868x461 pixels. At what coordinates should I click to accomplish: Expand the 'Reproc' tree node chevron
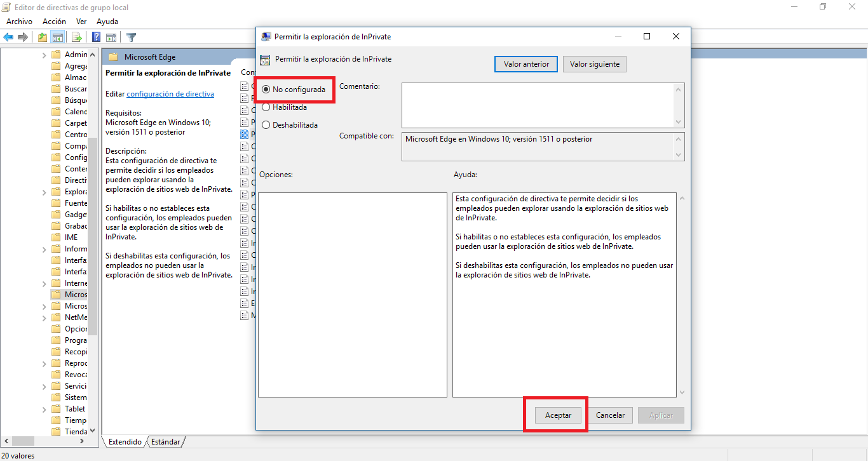click(44, 364)
